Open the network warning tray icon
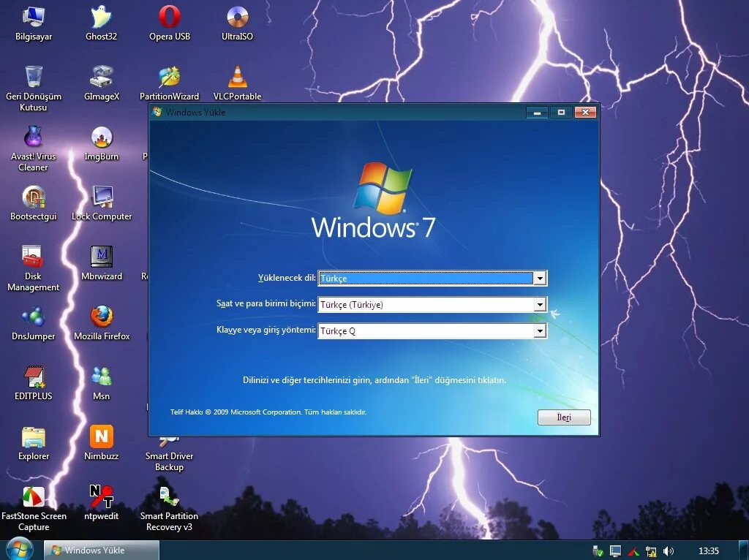This screenshot has height=560, width=749. (x=650, y=551)
